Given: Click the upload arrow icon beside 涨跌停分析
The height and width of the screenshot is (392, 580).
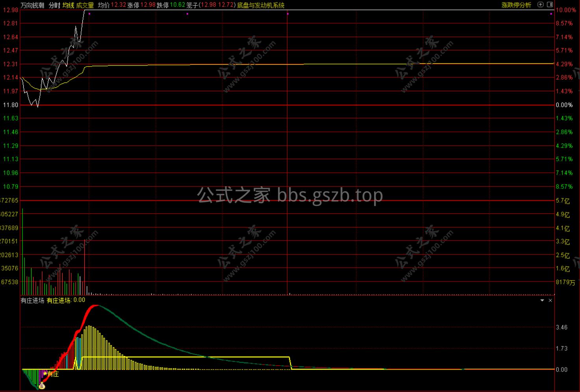Looking at the screenshot, I should pyautogui.click(x=541, y=5).
